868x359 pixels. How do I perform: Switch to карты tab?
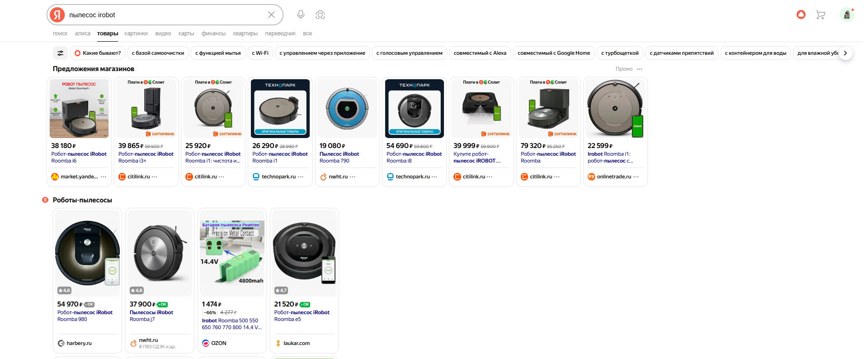[x=186, y=34]
